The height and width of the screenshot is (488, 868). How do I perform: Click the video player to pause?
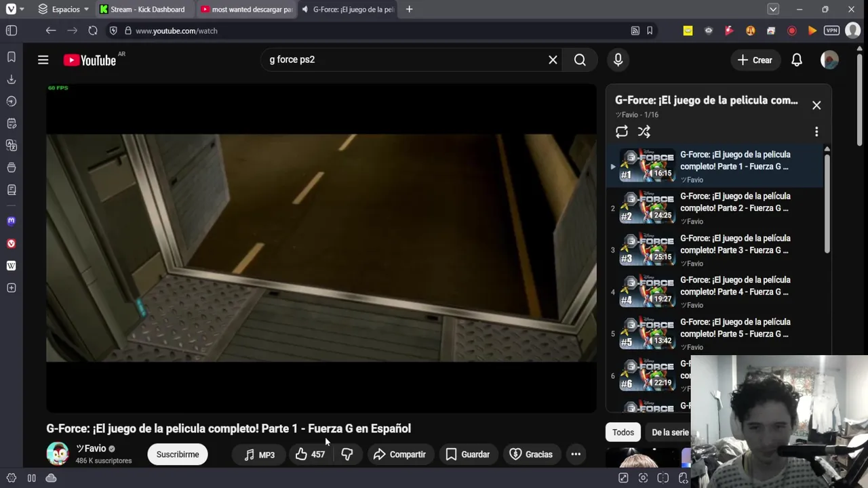pos(321,247)
